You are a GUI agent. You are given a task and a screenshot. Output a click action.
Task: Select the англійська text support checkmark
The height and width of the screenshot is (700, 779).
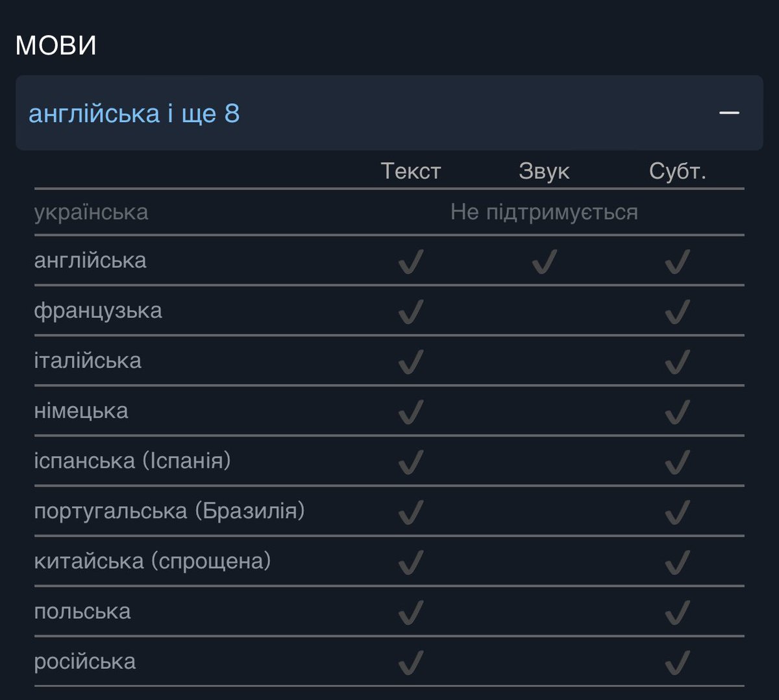click(411, 262)
